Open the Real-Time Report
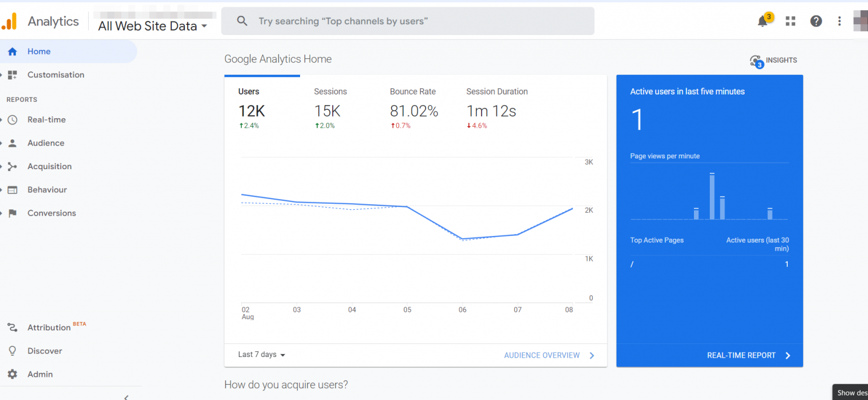This screenshot has height=400, width=868. click(743, 355)
